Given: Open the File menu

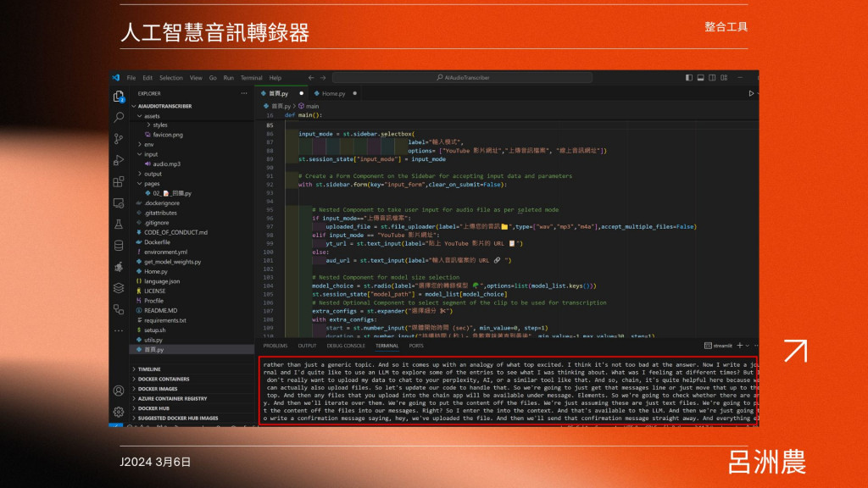Looking at the screenshot, I should pyautogui.click(x=131, y=78).
